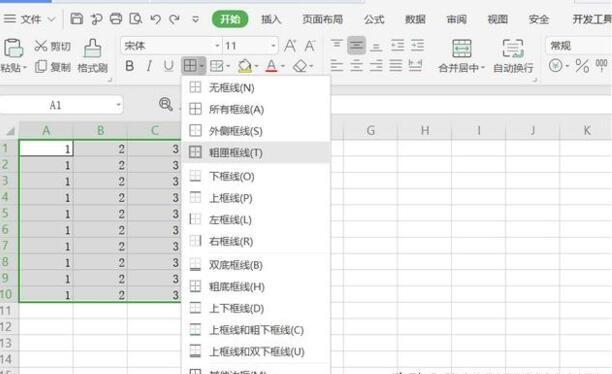Screen dimensions: 612x374
Task: Align text vertically to middle
Action: [356, 45]
